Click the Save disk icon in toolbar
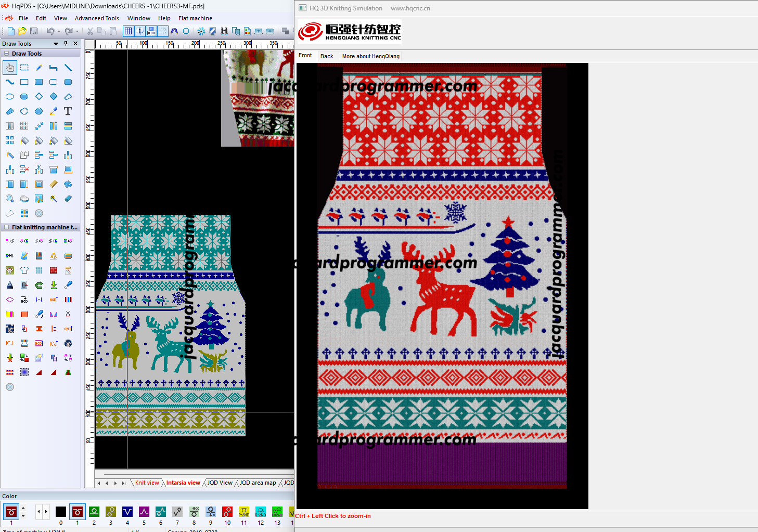This screenshot has width=758, height=532. tap(34, 31)
